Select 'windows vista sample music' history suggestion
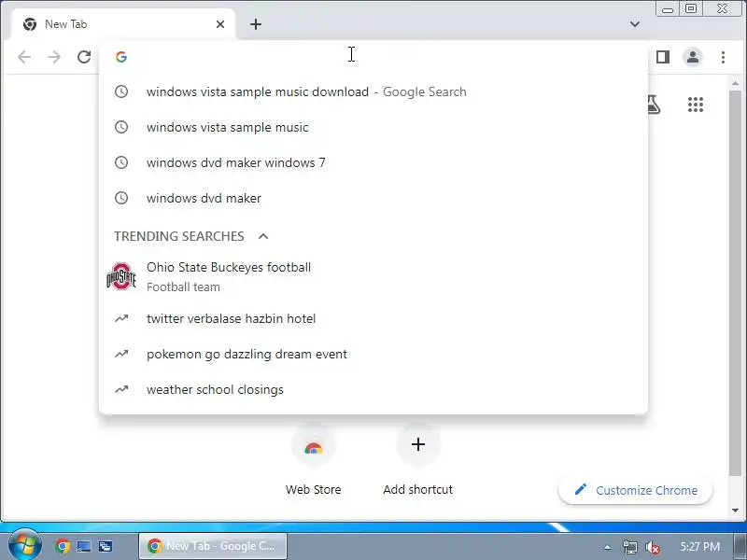 [373, 127]
